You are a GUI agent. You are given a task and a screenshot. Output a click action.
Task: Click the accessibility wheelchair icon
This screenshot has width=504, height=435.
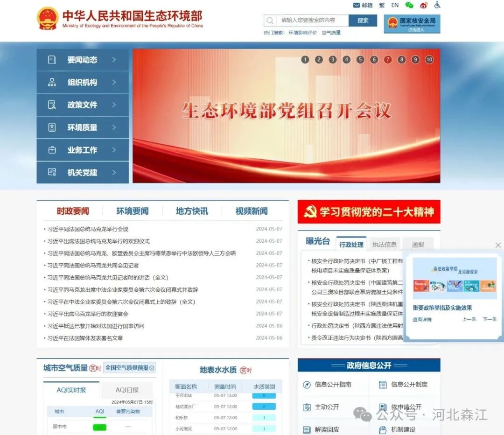[x=437, y=5]
